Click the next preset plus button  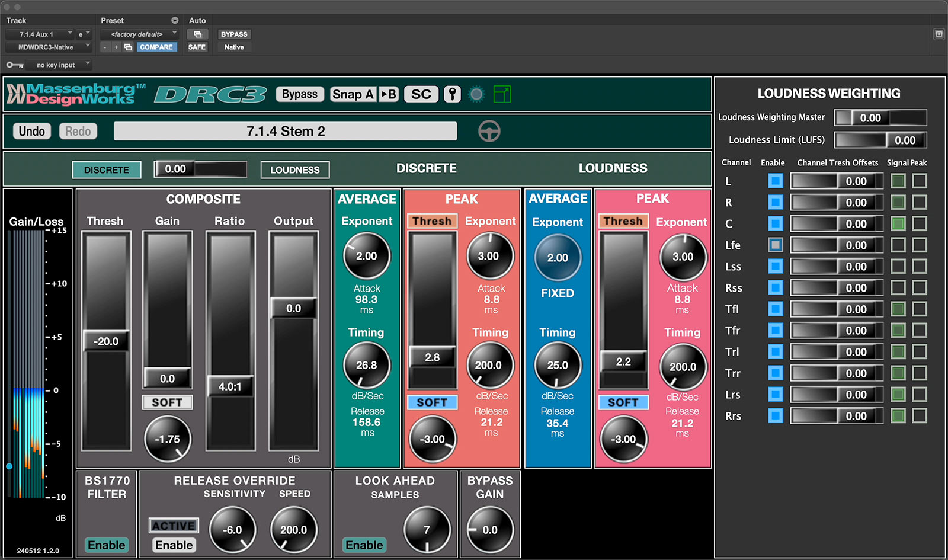(116, 47)
